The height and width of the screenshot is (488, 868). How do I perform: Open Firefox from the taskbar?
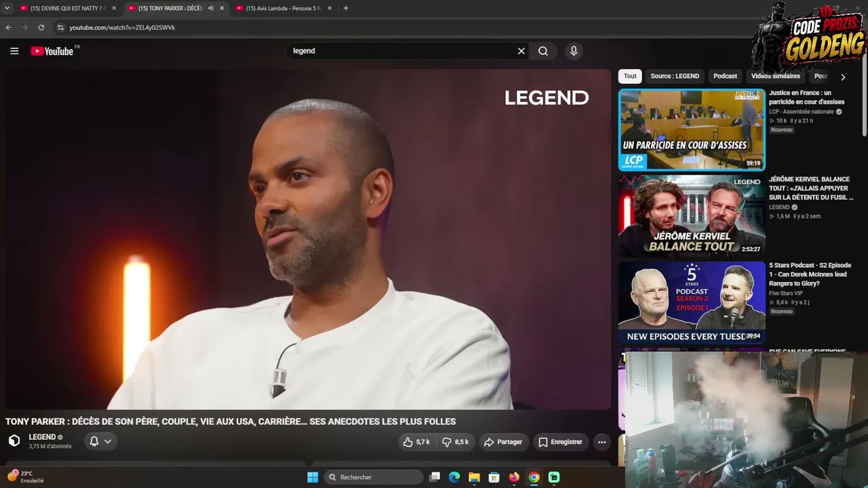(x=514, y=477)
